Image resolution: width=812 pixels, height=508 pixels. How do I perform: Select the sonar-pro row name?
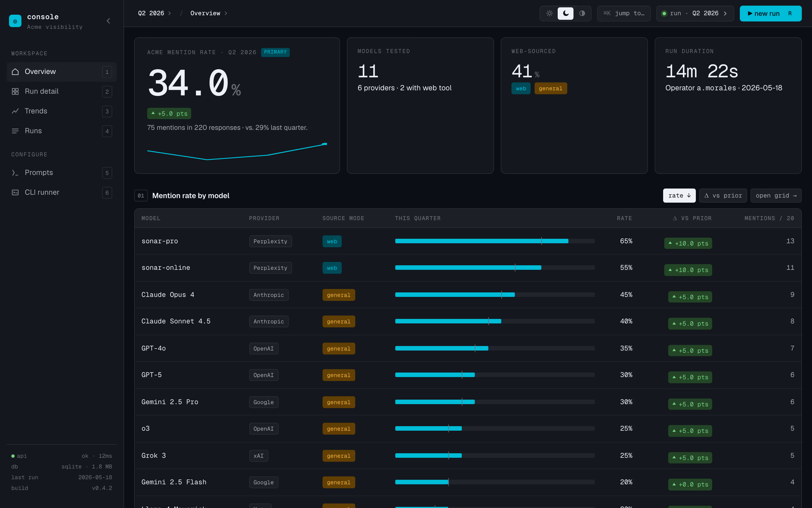(160, 241)
